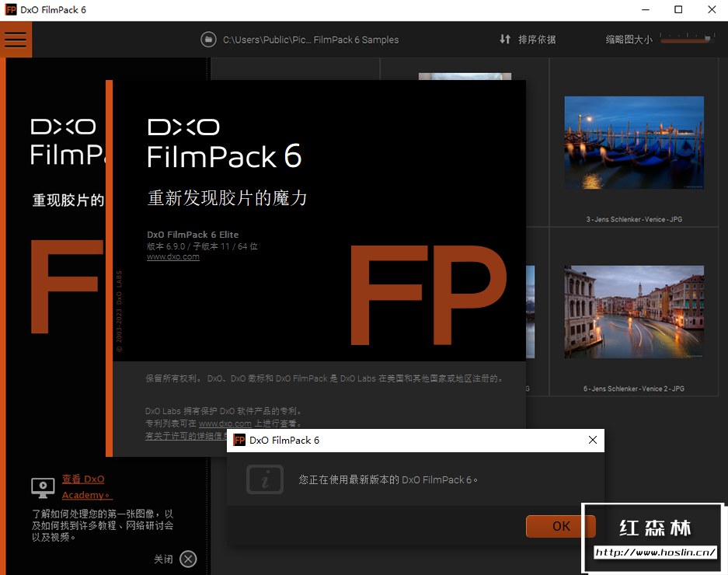Click the update message 您正在使用最新版本的 DxO FilmPack 6
This screenshot has height=575, width=728.
point(388,479)
